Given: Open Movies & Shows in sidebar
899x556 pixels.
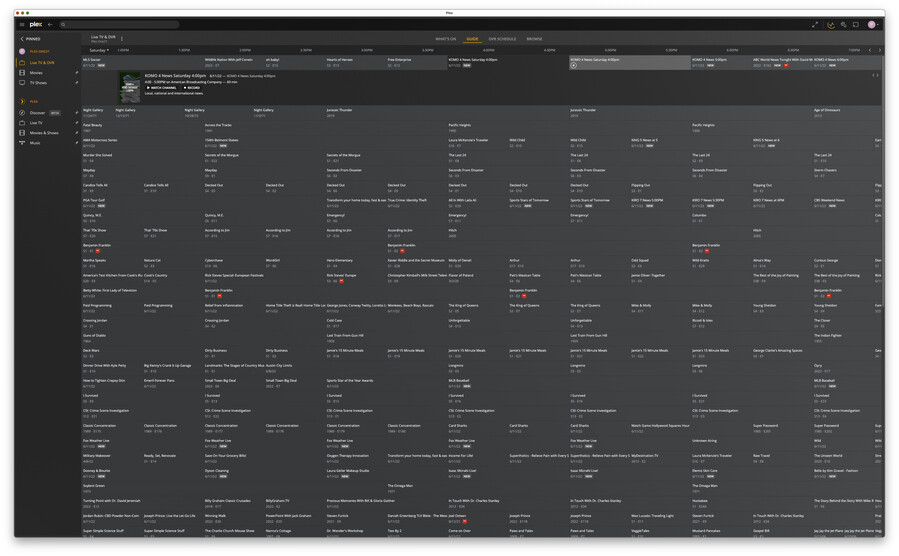Looking at the screenshot, I should coord(44,133).
